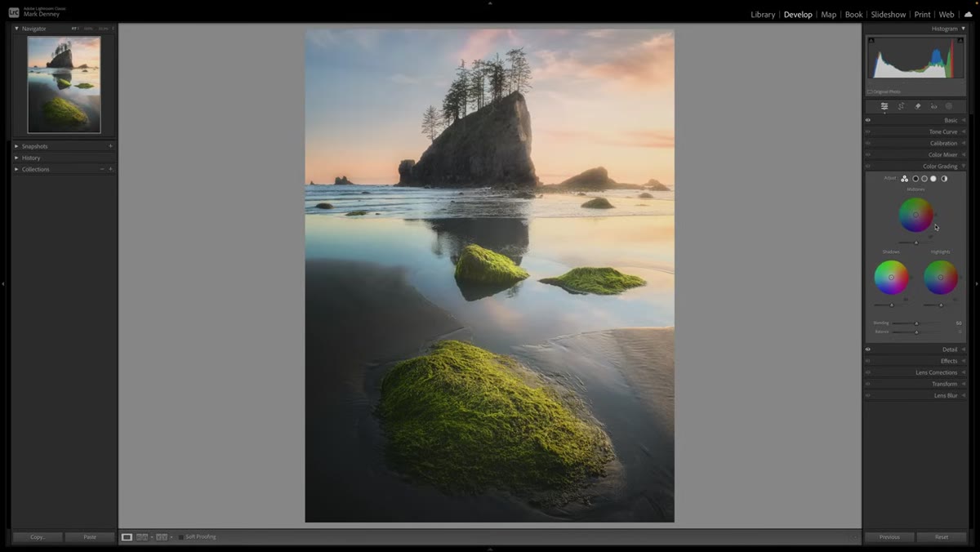
Task: Click the Midtones color wheel
Action: pos(915,215)
